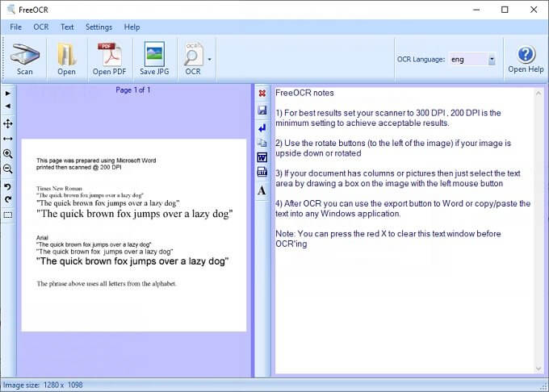Click the scanned page preview image
The width and height of the screenshot is (549, 392).
(x=134, y=236)
